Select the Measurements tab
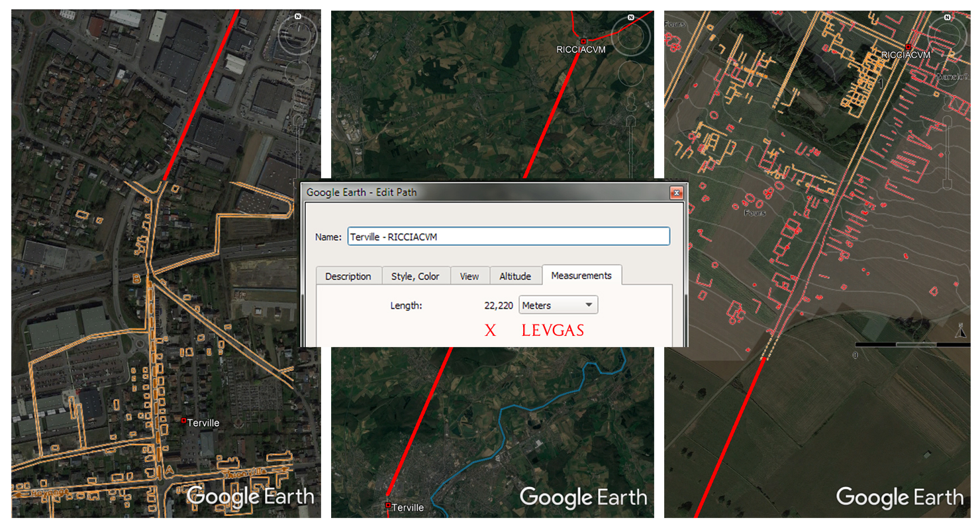This screenshot has height=528, width=980. pyautogui.click(x=581, y=276)
